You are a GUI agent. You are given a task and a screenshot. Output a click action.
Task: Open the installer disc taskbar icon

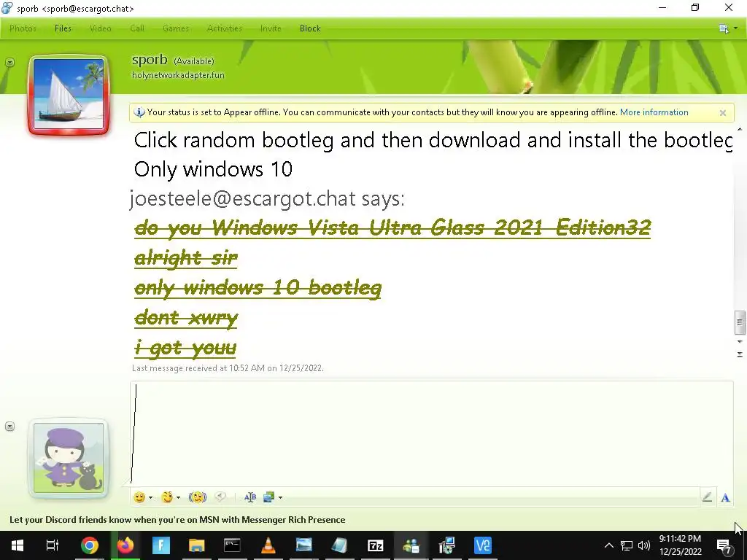[x=447, y=545]
